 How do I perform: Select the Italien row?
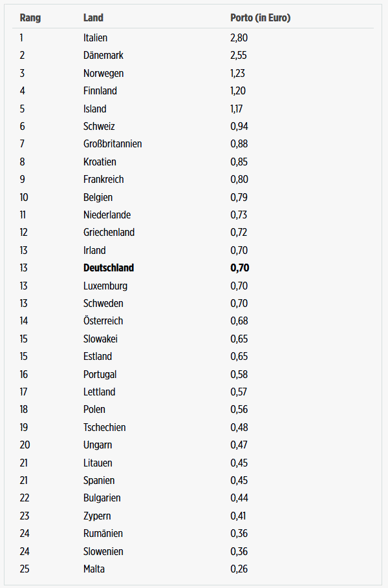pyautogui.click(x=193, y=37)
